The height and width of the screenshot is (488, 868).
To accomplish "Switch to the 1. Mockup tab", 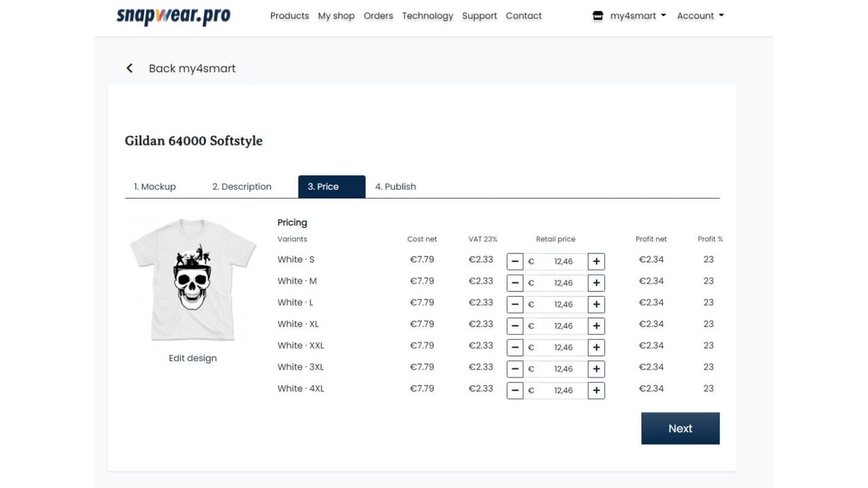I will [x=155, y=186].
